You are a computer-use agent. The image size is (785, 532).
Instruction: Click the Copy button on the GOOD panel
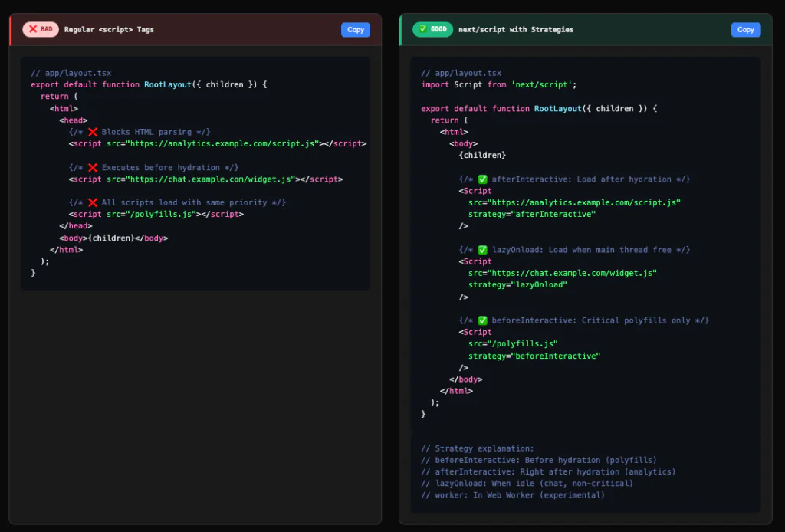tap(745, 29)
